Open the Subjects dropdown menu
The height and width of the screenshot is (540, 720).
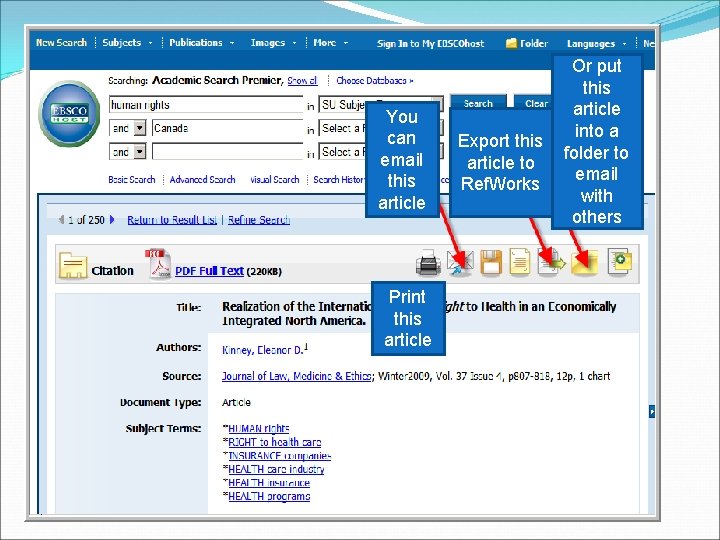(x=127, y=42)
